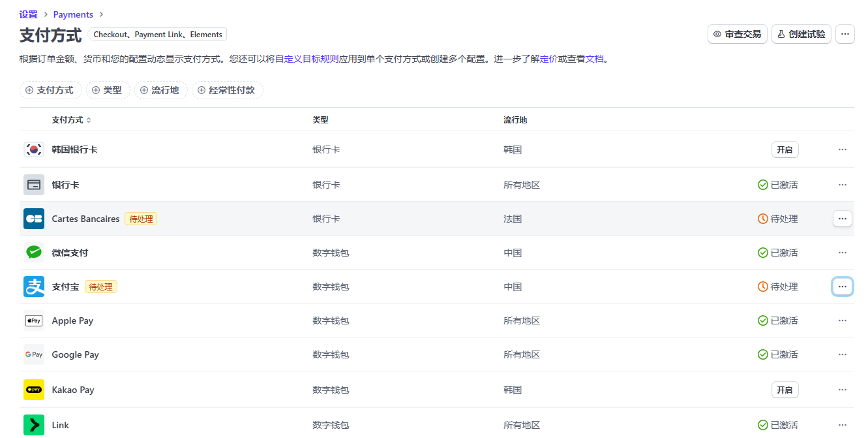Viewport: 868px width, 438px height.
Task: Select the 微信支付 payment method name
Action: 70,253
